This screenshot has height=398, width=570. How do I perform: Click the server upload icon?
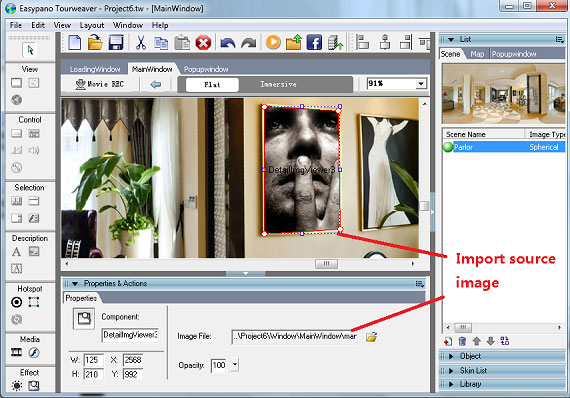coord(335,43)
